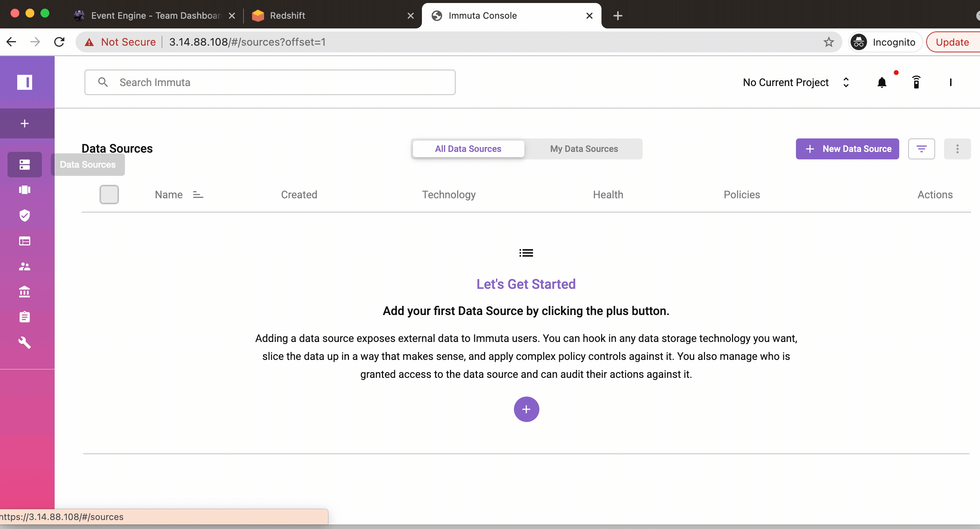The image size is (980, 529).
Task: Open the three-dot more options menu
Action: (x=957, y=149)
